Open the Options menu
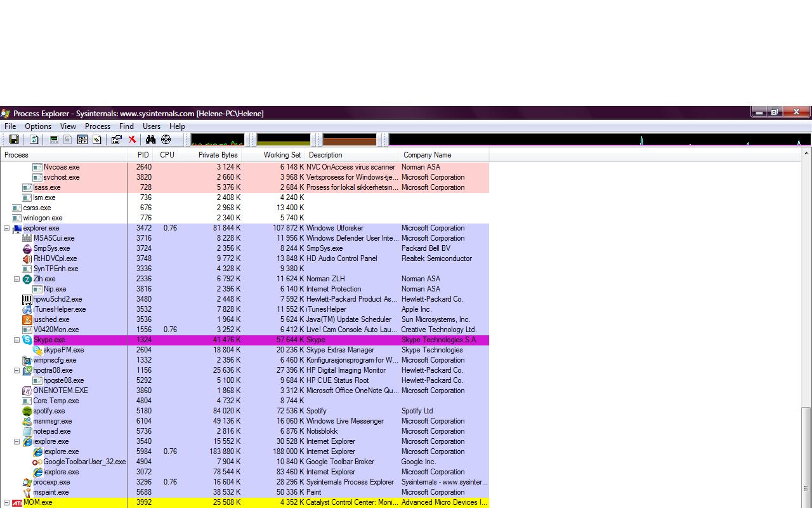The height and width of the screenshot is (508, 812). (x=38, y=126)
